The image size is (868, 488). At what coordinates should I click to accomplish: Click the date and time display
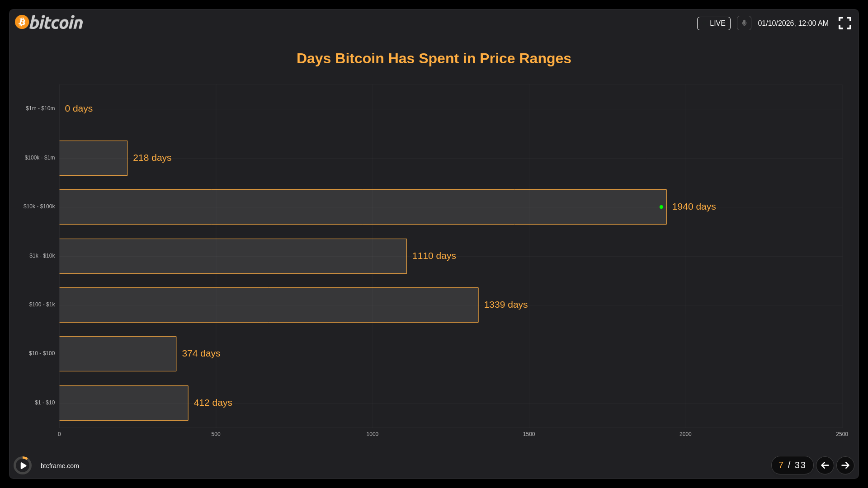[x=793, y=23]
